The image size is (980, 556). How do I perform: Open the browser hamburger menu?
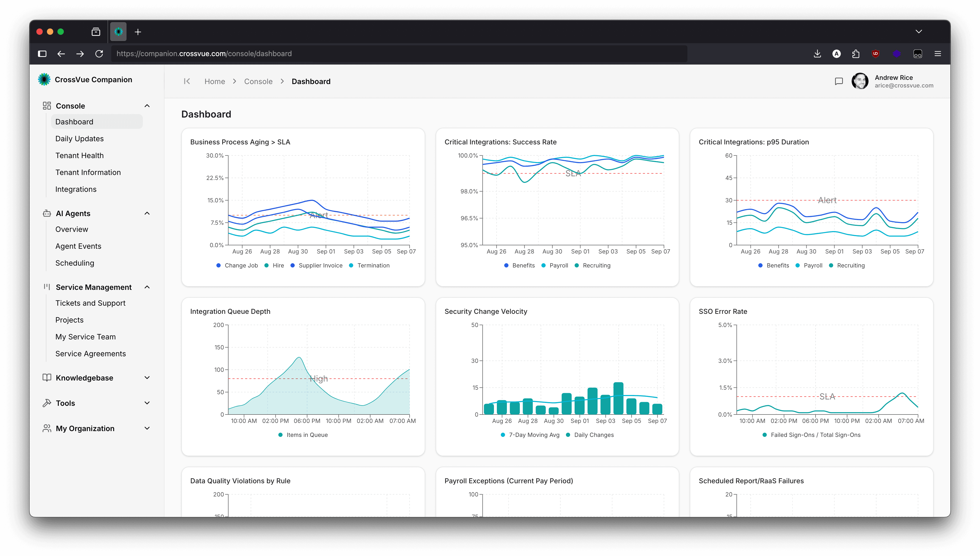[938, 54]
